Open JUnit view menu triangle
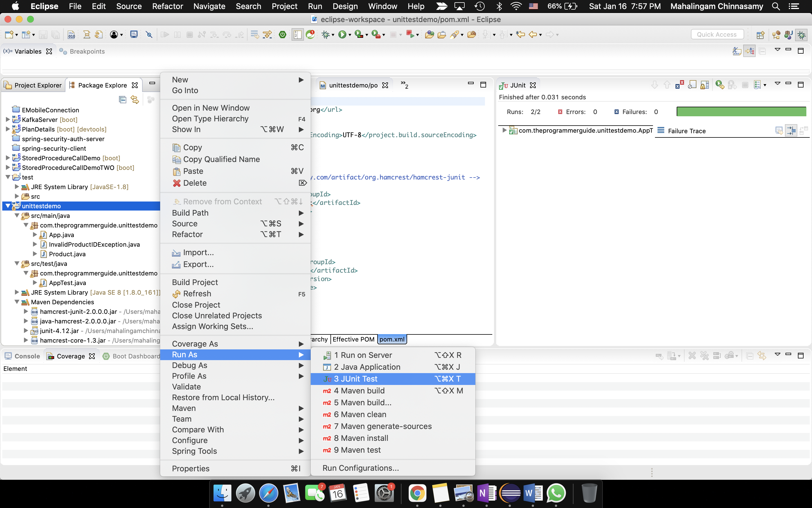Screen dimensions: 812x508 point(777,83)
